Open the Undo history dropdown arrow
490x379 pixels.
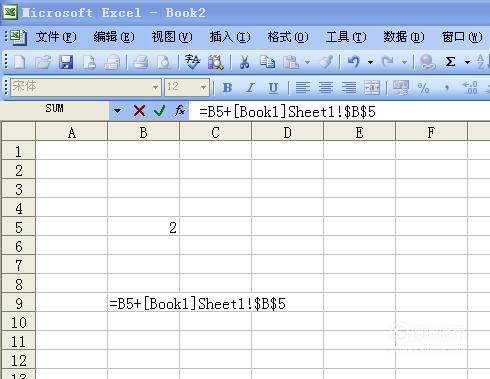[370, 62]
